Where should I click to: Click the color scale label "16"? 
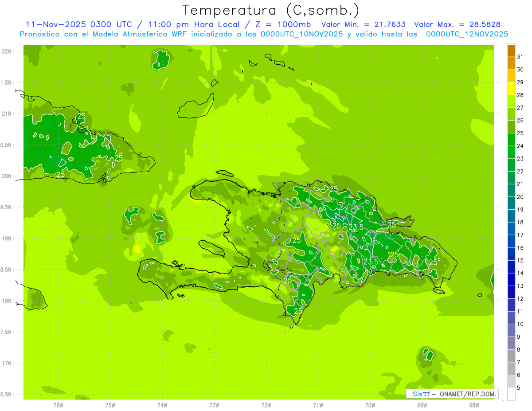click(520, 248)
